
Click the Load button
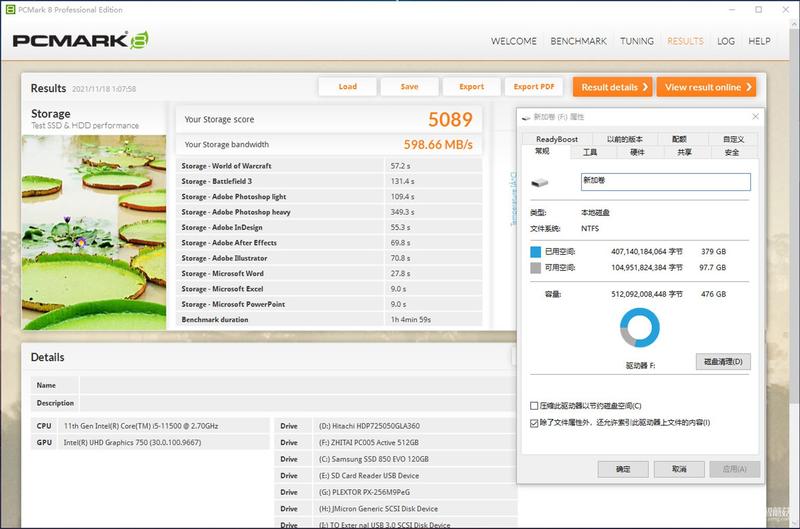click(347, 87)
